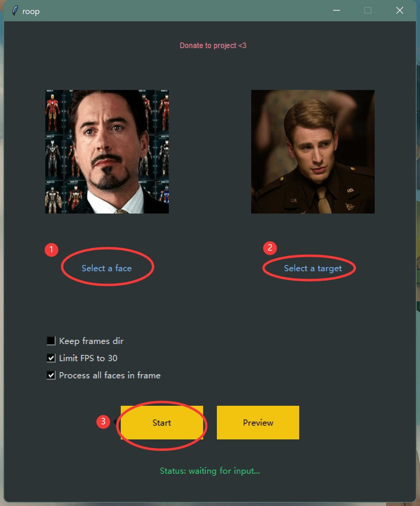Image resolution: width=420 pixels, height=506 pixels.
Task: Uncheck the Limit FPS to 30 checkbox
Action: click(51, 358)
